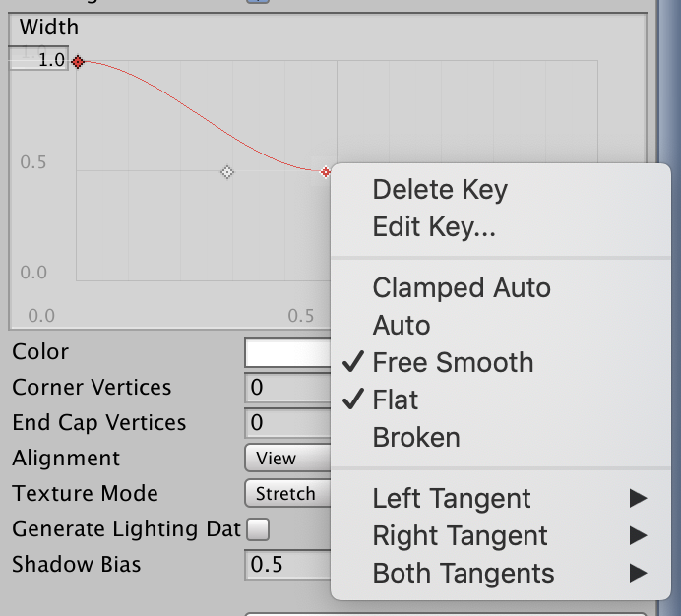This screenshot has height=616, width=681.
Task: Enable Generate Lighting Data checkbox
Action: coord(258,529)
